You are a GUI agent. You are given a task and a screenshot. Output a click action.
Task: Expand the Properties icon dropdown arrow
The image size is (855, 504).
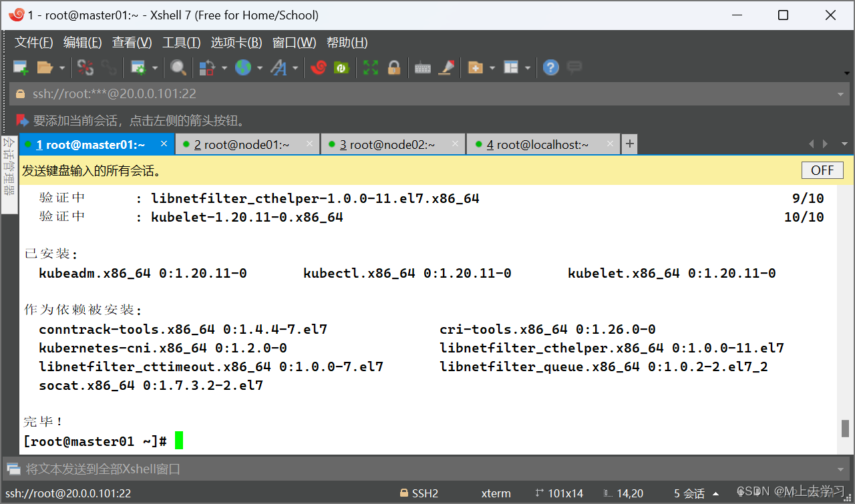(155, 67)
